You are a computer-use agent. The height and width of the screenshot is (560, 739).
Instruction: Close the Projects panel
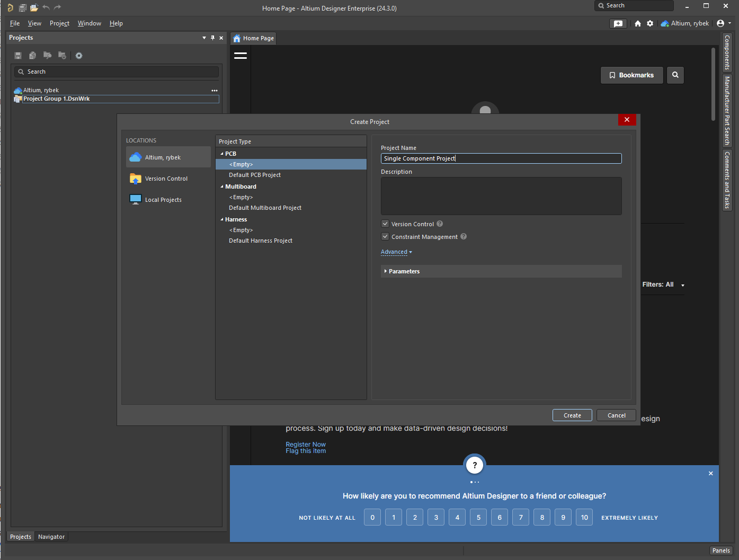(221, 38)
